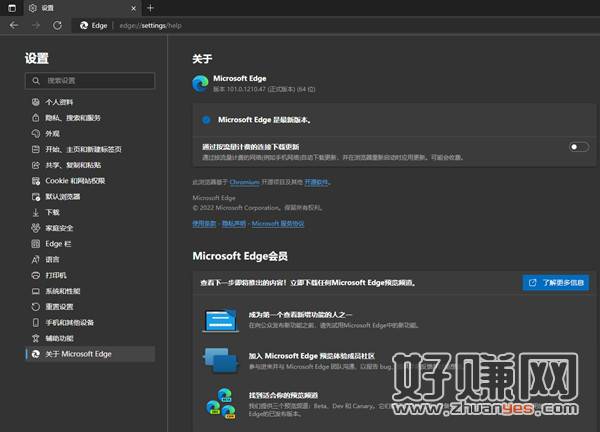
Task: Go to 下载 downloads settings
Action: click(x=52, y=212)
